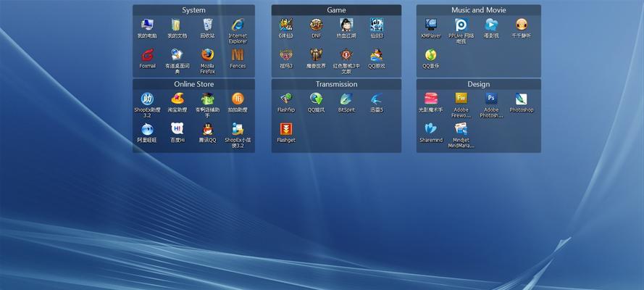
Task: Select the blue cloud 影视 player icon
Action: point(491,25)
